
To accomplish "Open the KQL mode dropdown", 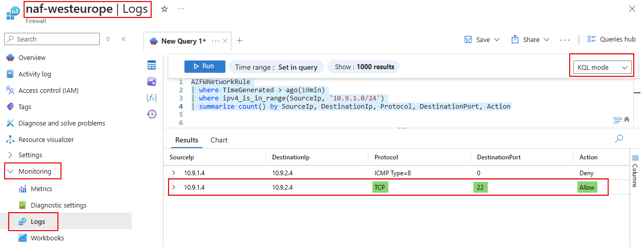I will [602, 67].
